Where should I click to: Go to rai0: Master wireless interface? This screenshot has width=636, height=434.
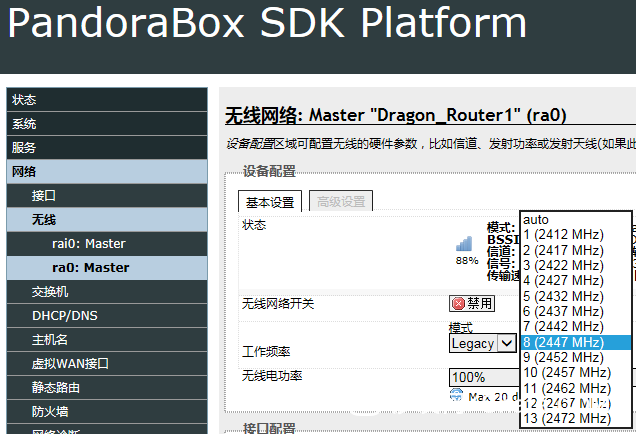click(107, 244)
